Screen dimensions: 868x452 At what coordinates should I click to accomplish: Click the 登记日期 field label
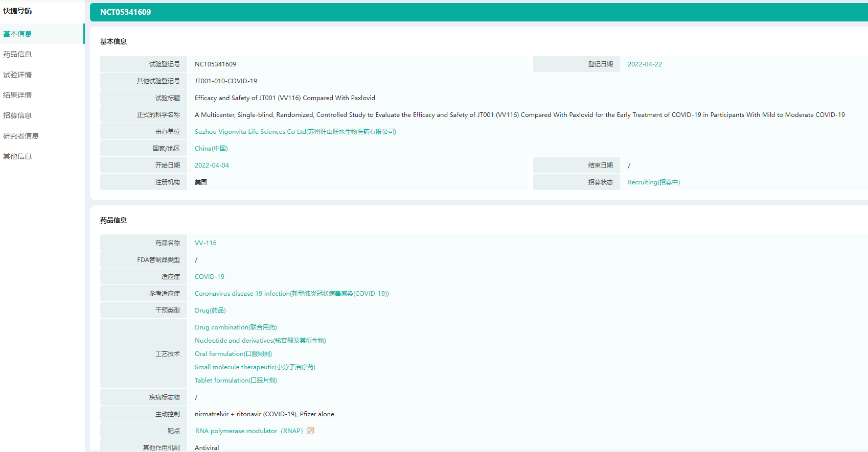click(x=600, y=64)
